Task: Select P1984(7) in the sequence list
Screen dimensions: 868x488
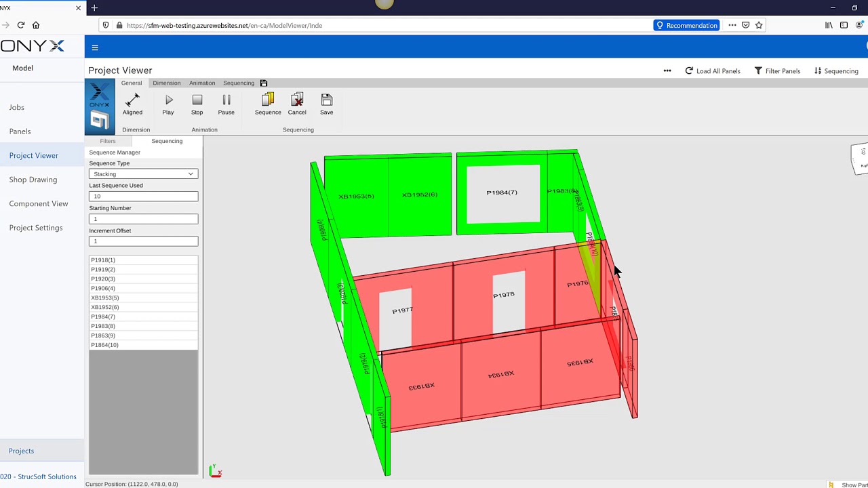Action: point(143,317)
